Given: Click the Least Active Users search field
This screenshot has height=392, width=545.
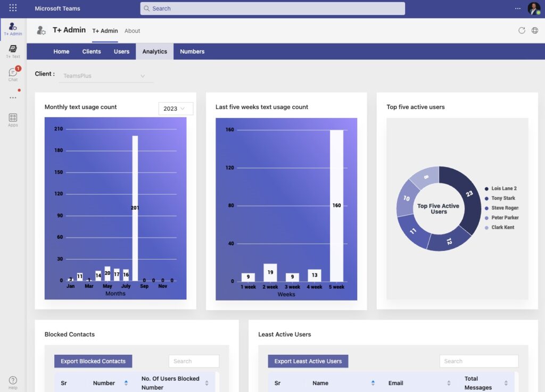Looking at the screenshot, I should (x=478, y=361).
